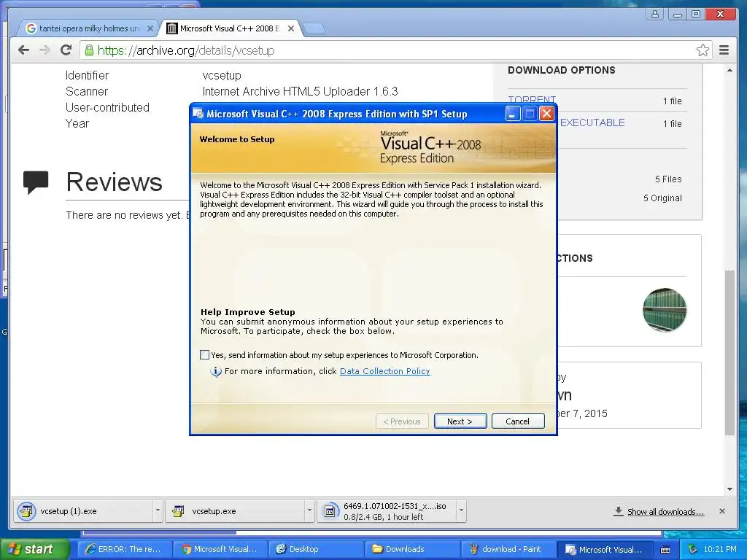Close the Visual C++ setup dialog
The image size is (747, 560).
546,114
